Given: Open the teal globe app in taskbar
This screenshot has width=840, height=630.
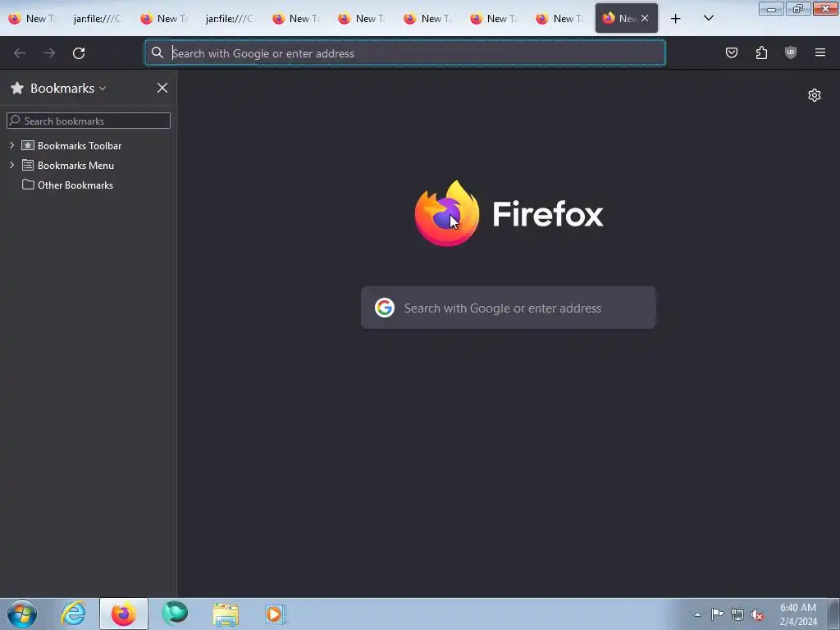Looking at the screenshot, I should tap(175, 614).
